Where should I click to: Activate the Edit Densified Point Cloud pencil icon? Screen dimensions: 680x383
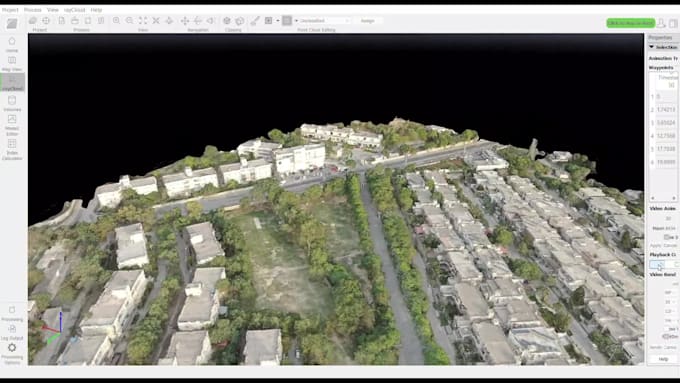(255, 20)
